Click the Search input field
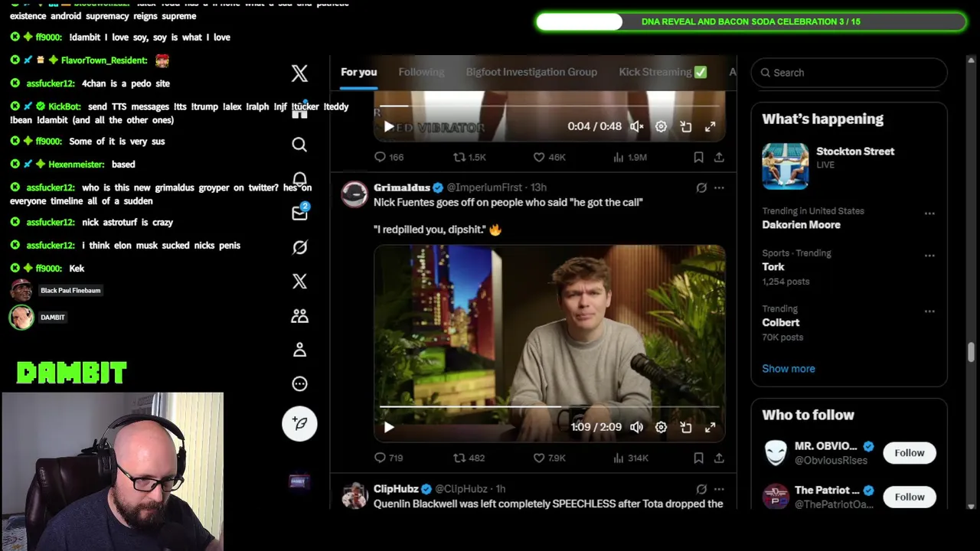The image size is (980, 551). point(849,73)
